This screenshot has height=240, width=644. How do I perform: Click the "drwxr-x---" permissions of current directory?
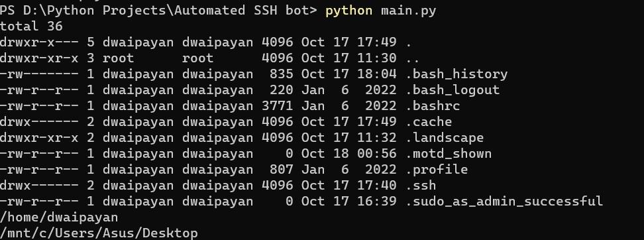39,42
